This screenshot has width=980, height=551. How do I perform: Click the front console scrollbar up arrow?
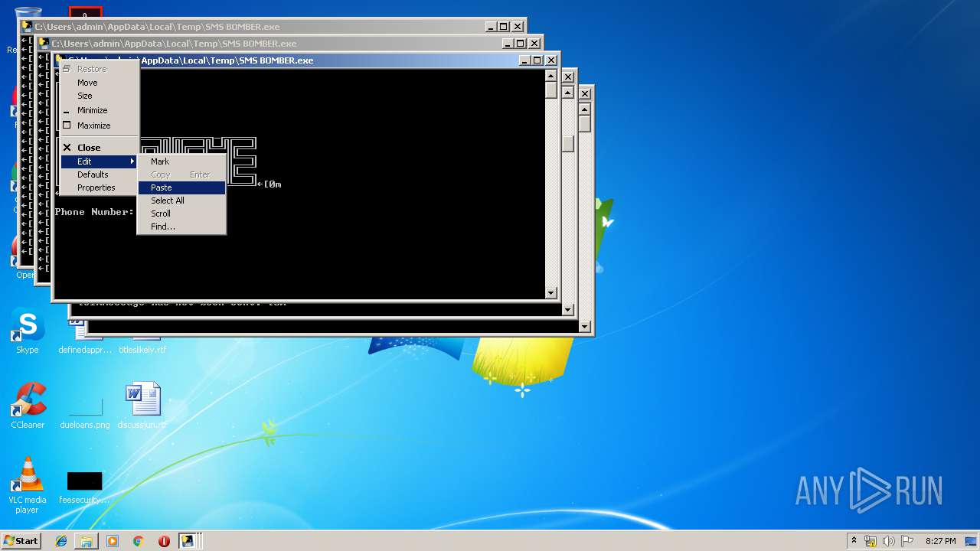point(550,76)
